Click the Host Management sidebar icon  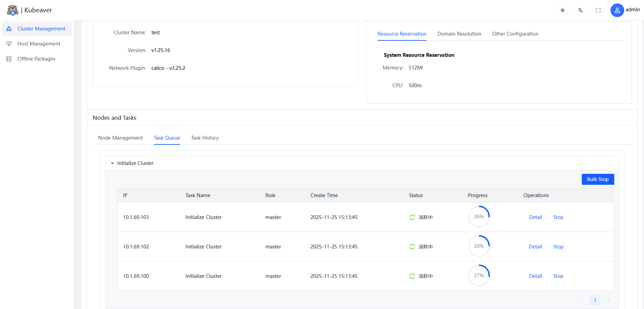point(9,44)
